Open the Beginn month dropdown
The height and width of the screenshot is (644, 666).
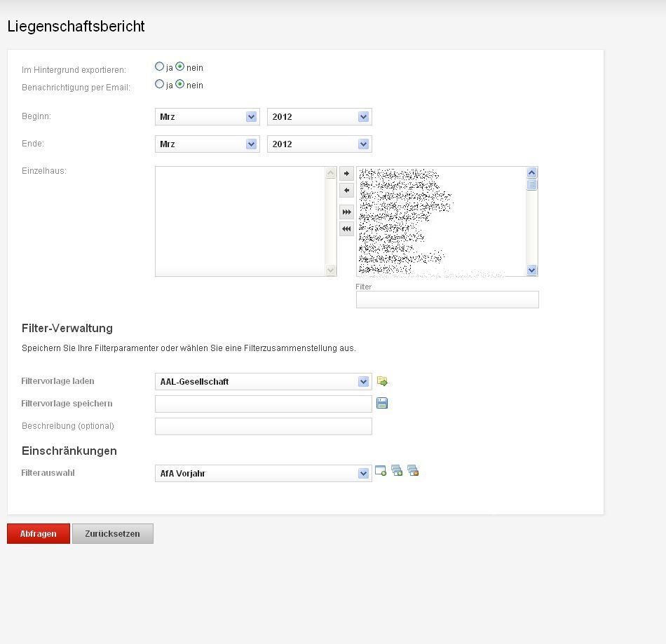click(208, 117)
